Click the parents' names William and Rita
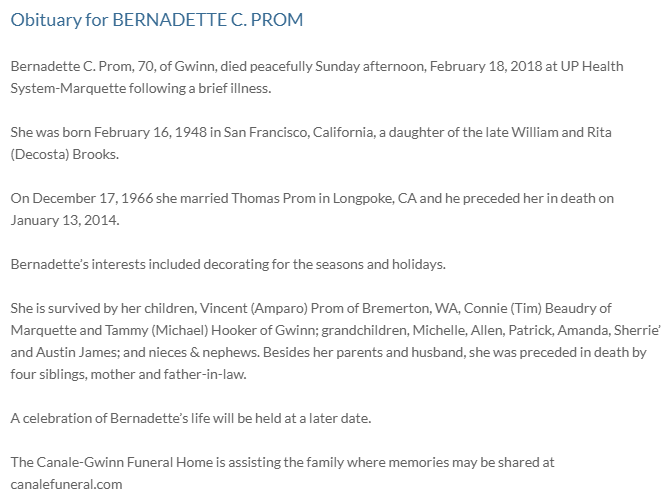The height and width of the screenshot is (504, 671). click(x=561, y=132)
